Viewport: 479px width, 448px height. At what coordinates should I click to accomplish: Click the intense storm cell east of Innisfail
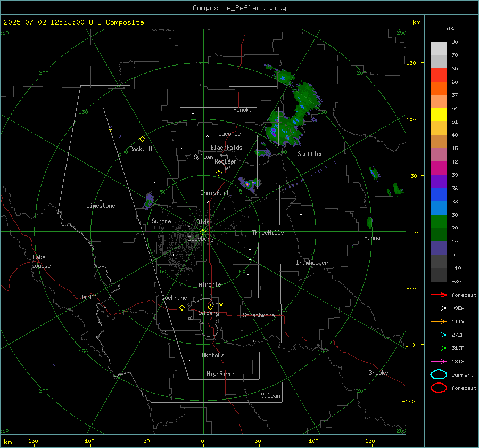pos(247,184)
